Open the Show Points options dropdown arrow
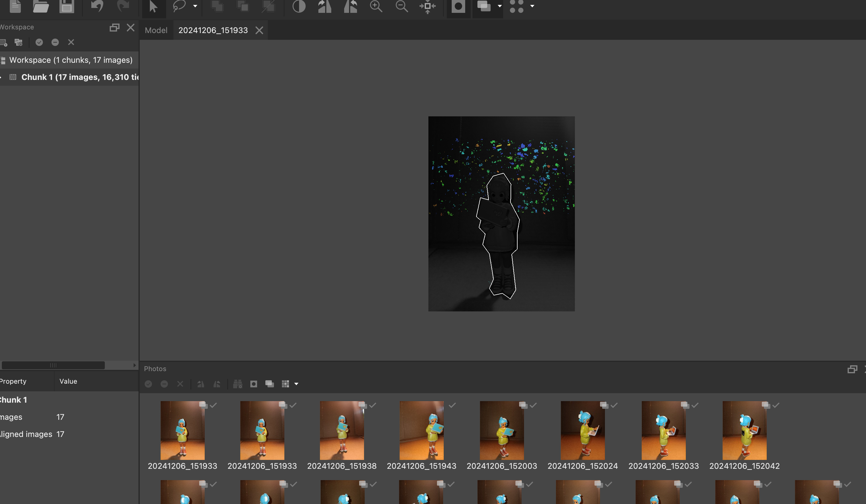The height and width of the screenshot is (504, 866). 532,6
